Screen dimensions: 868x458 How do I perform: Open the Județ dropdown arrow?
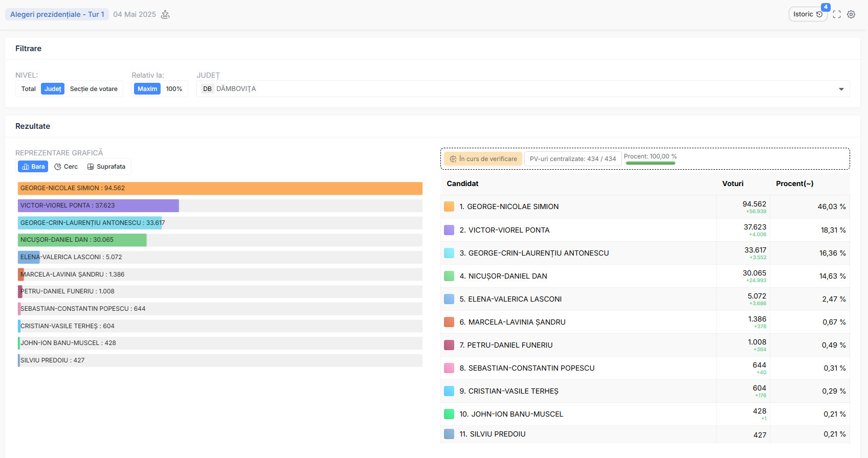(x=841, y=89)
